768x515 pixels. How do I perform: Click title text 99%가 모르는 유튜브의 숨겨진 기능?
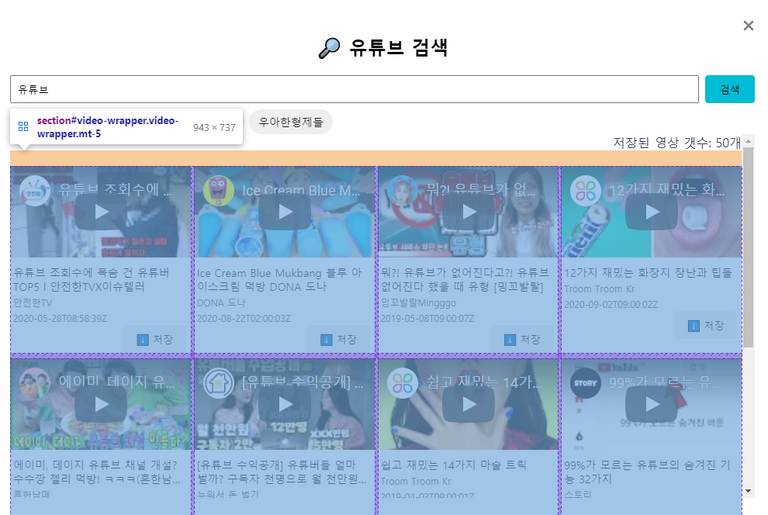[x=647, y=471]
